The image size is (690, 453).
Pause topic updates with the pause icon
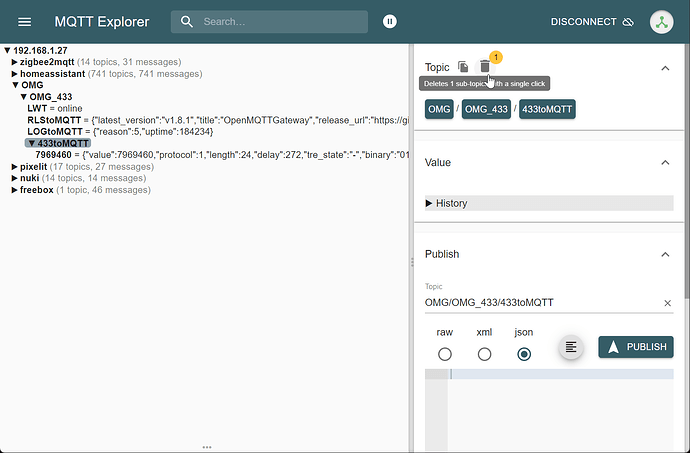(389, 22)
